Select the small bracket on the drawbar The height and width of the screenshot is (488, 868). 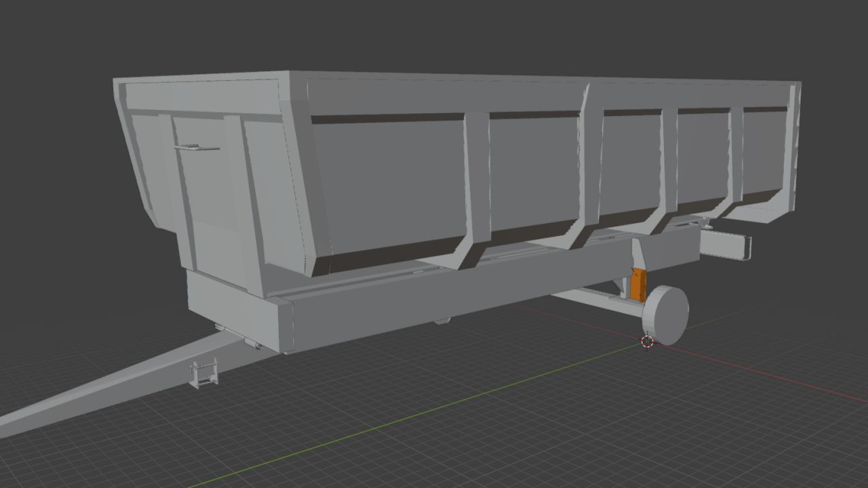coord(203,374)
